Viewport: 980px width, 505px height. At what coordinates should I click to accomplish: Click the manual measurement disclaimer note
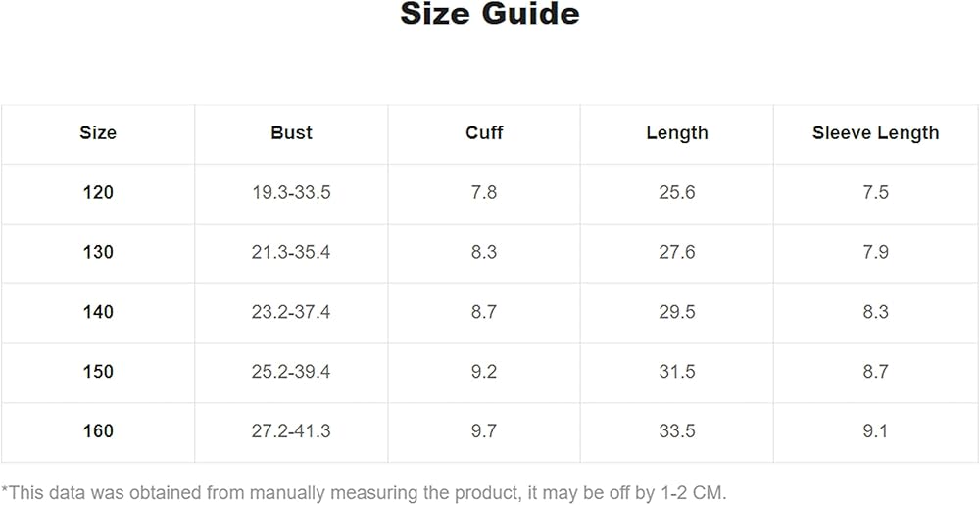tap(364, 492)
